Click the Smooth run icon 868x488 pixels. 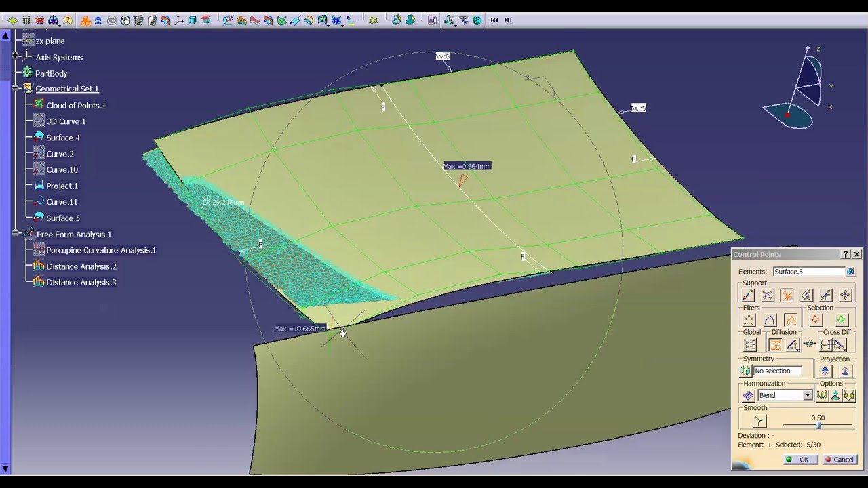[760, 420]
